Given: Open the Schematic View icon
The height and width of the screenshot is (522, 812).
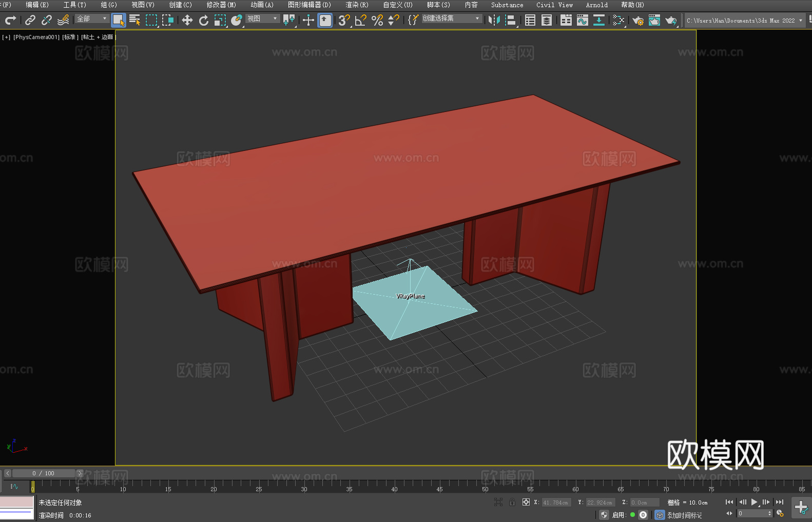Looking at the screenshot, I should (599, 20).
